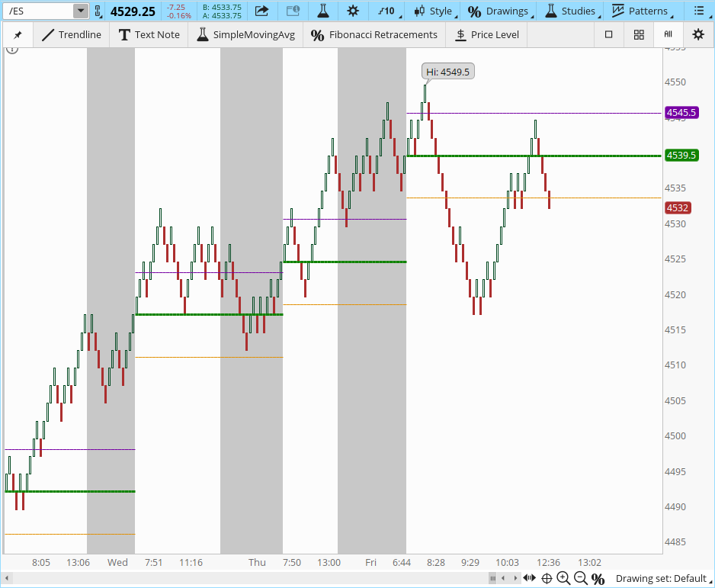Click the /ES symbol input field
Viewport: 715px width, 588px height.
pos(38,11)
